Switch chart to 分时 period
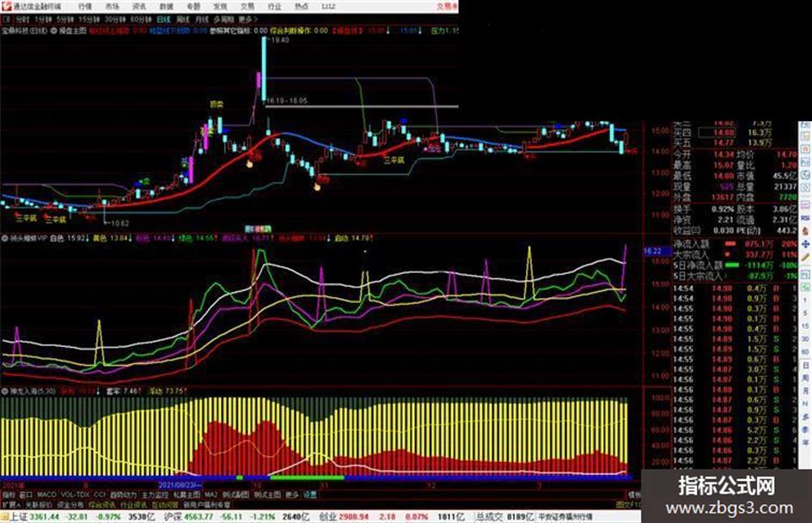 (21, 19)
